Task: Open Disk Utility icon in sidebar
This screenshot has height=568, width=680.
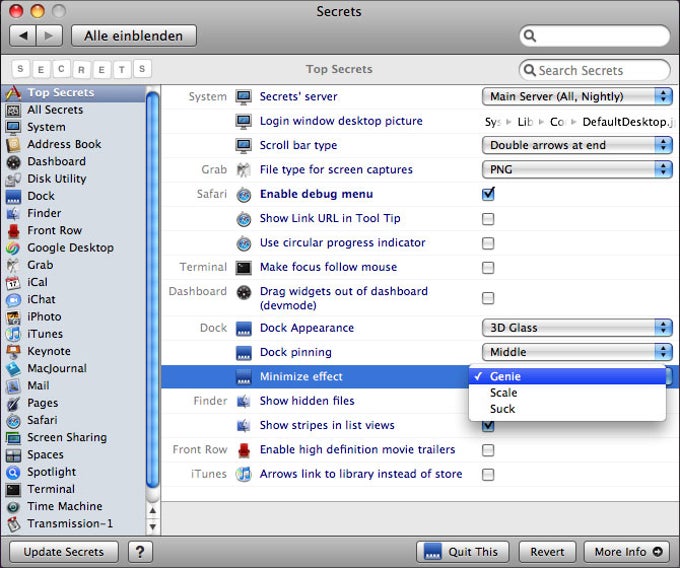Action: 13,179
